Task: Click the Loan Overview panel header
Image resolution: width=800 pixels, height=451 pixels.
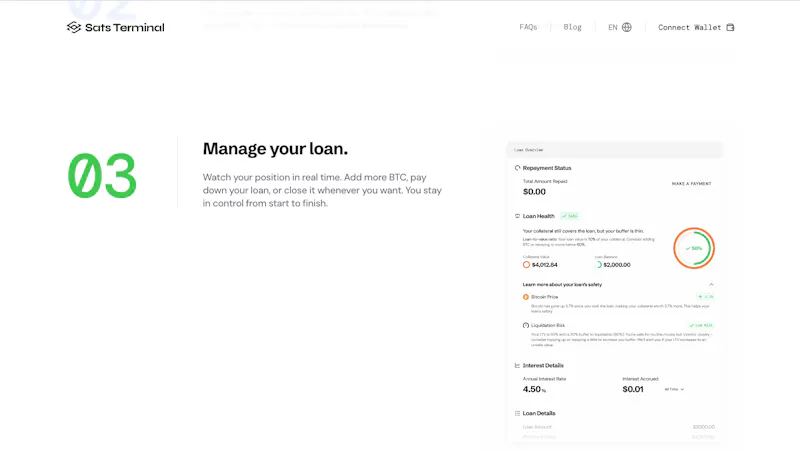Action: point(614,150)
